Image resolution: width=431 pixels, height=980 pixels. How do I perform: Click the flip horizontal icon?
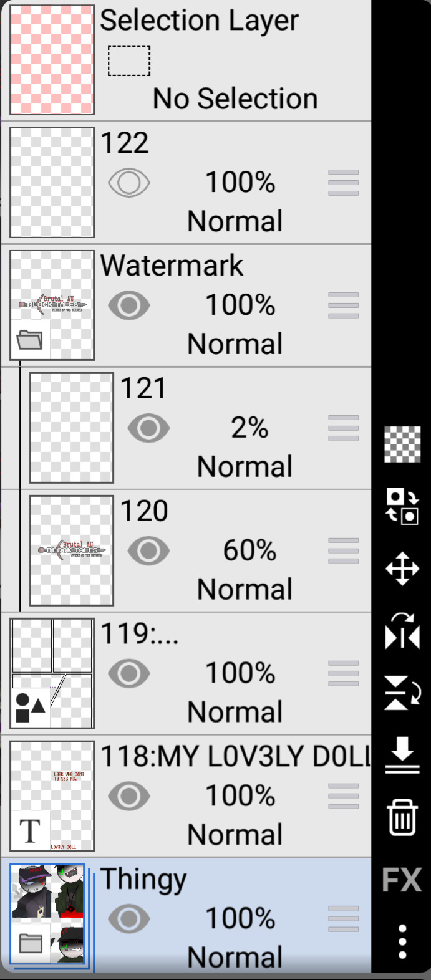coord(402,631)
